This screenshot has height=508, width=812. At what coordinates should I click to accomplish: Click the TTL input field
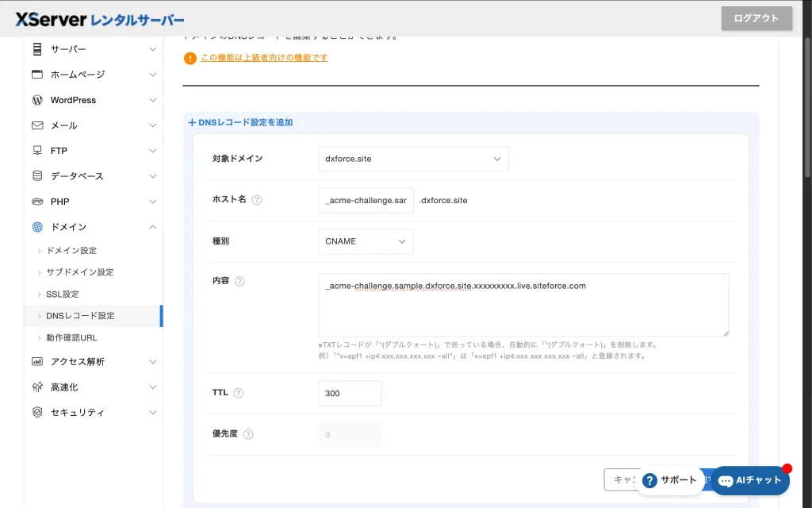point(350,393)
